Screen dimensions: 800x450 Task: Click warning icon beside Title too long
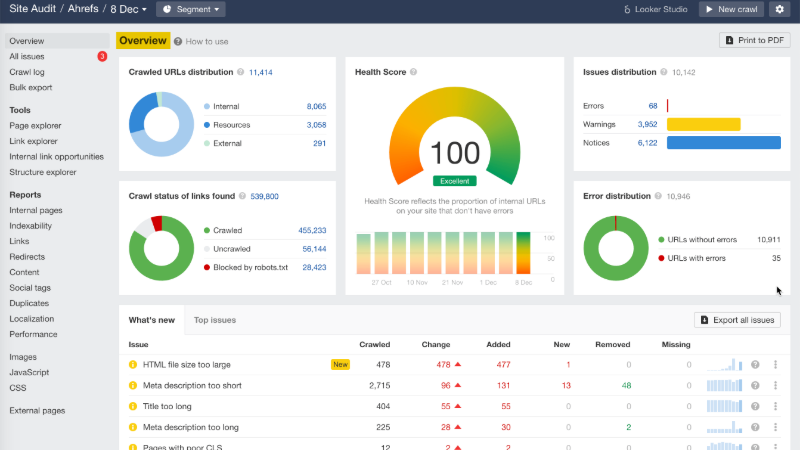132,407
